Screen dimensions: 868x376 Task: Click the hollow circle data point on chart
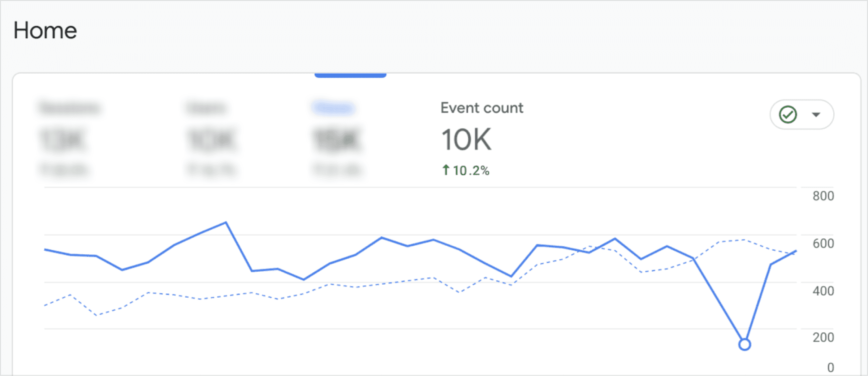tap(744, 344)
